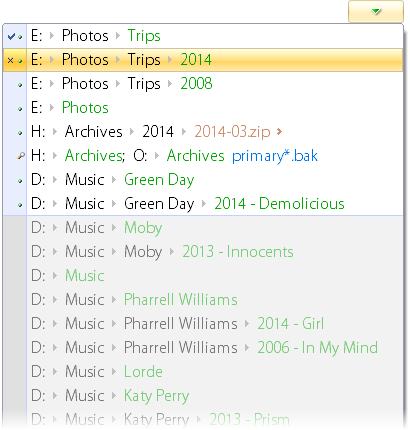This screenshot has height=430, width=410.
Task: Open the Lorde folder entry
Action: (143, 372)
